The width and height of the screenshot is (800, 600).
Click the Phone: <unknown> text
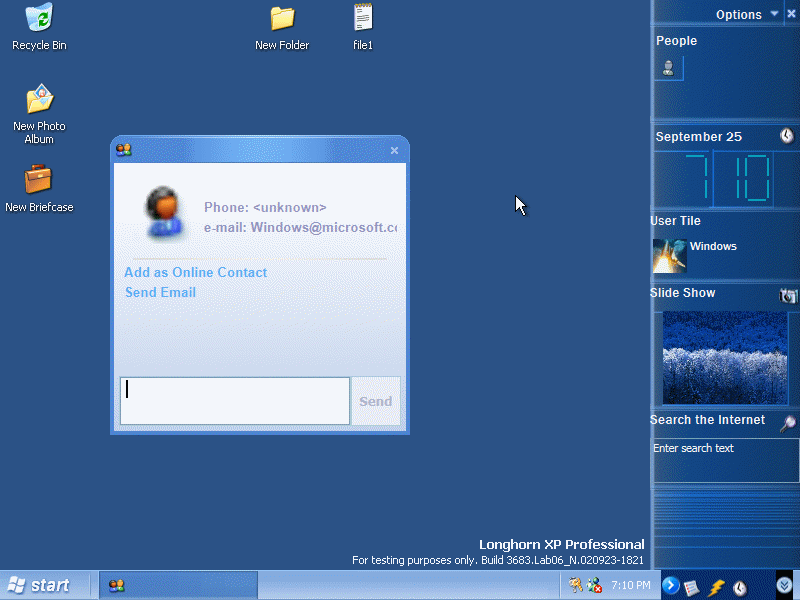click(265, 207)
